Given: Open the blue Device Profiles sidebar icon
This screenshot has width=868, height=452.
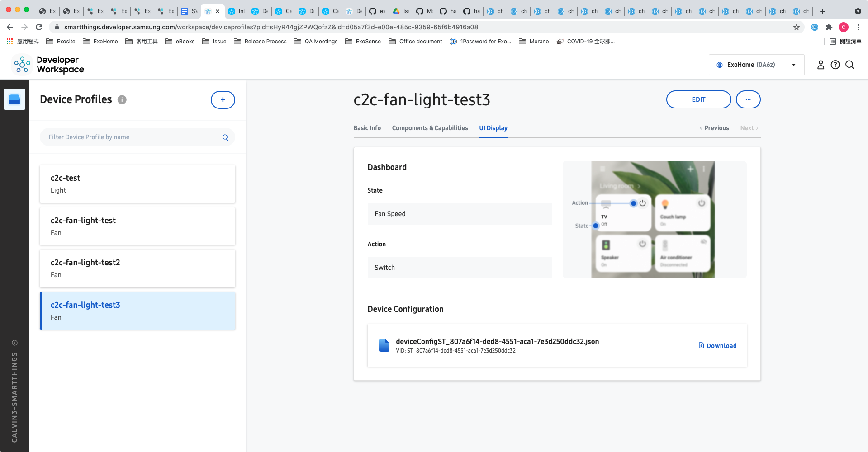Looking at the screenshot, I should pos(14,99).
